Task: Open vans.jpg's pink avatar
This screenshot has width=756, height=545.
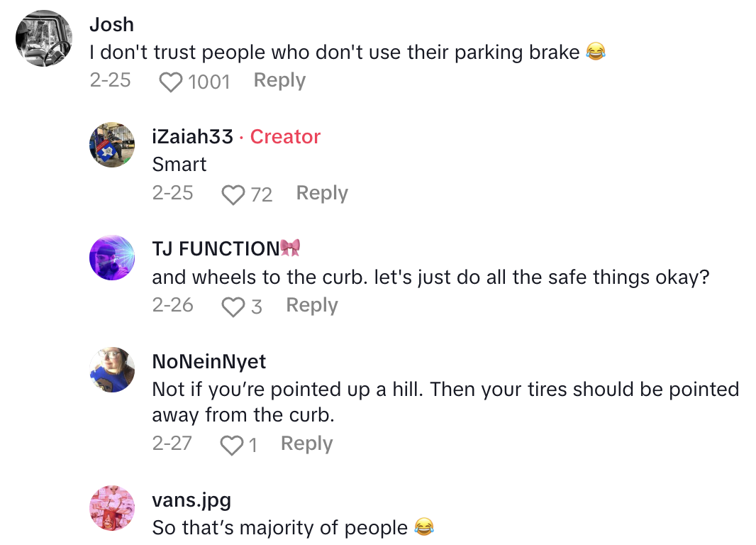Action: [112, 508]
